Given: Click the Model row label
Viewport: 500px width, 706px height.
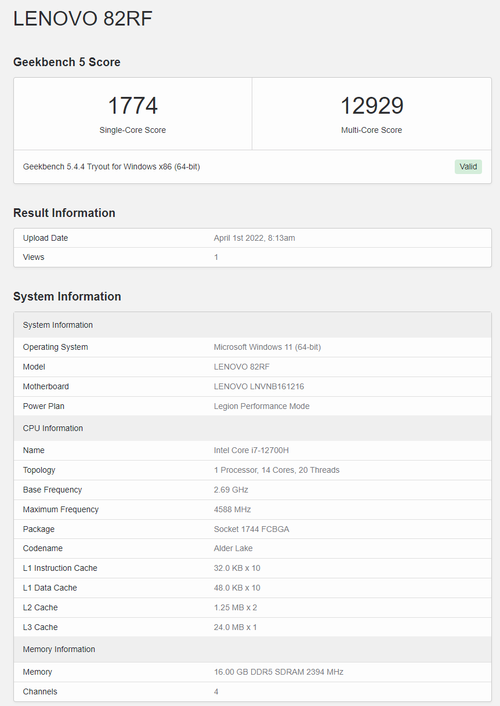Looking at the screenshot, I should tap(34, 367).
